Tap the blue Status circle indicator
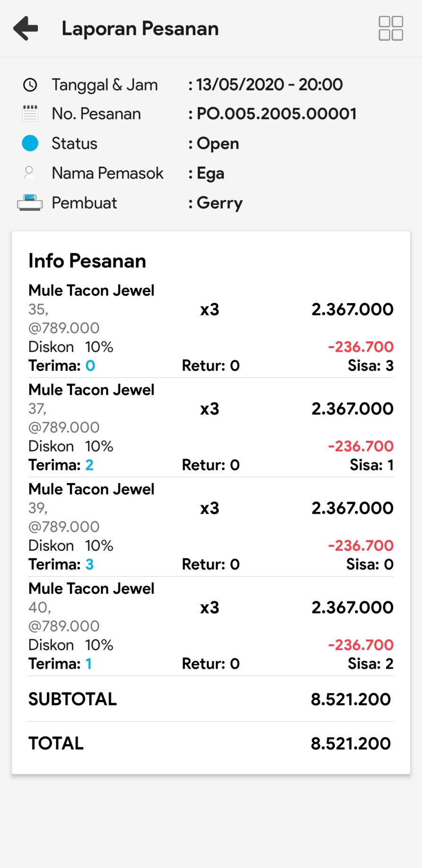This screenshot has width=422, height=868. (x=30, y=143)
